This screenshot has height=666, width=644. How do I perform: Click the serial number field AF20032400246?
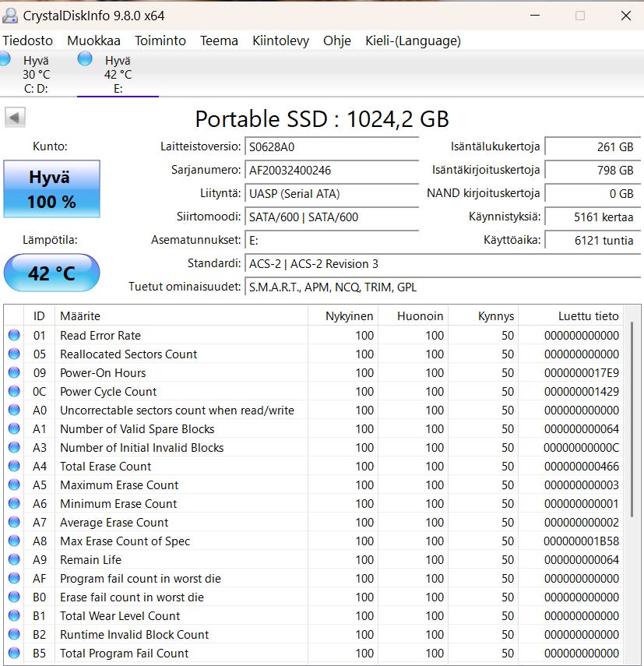tap(332, 171)
